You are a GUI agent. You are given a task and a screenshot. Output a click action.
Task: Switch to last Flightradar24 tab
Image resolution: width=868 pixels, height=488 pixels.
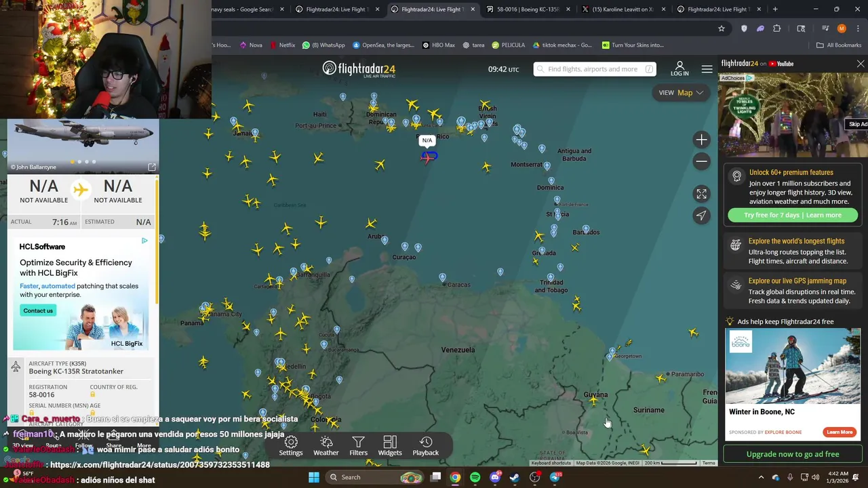click(719, 9)
